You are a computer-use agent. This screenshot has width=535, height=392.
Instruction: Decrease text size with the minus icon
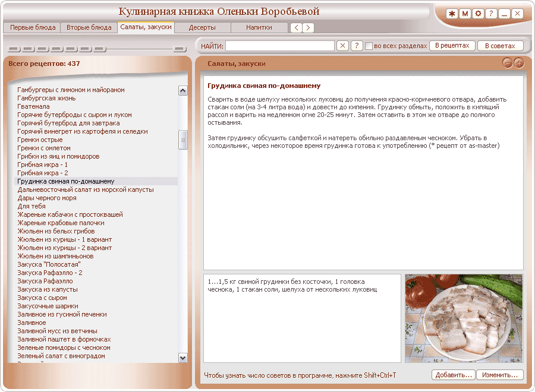tap(508, 63)
